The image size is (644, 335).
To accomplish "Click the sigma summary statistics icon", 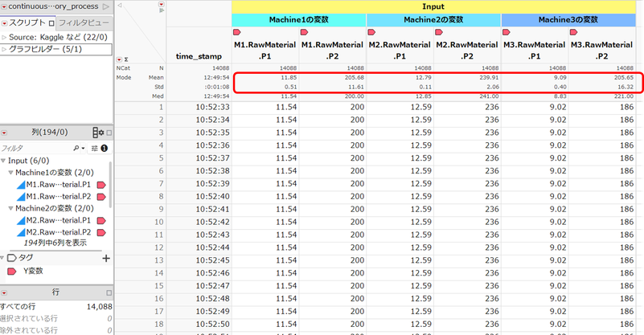I will tap(126, 59).
